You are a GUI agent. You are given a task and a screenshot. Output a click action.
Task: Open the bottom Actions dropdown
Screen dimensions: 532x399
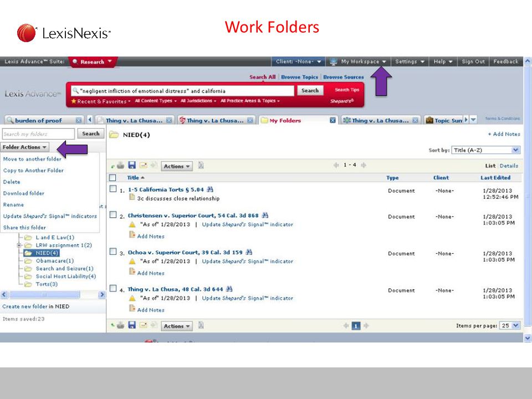(x=177, y=326)
